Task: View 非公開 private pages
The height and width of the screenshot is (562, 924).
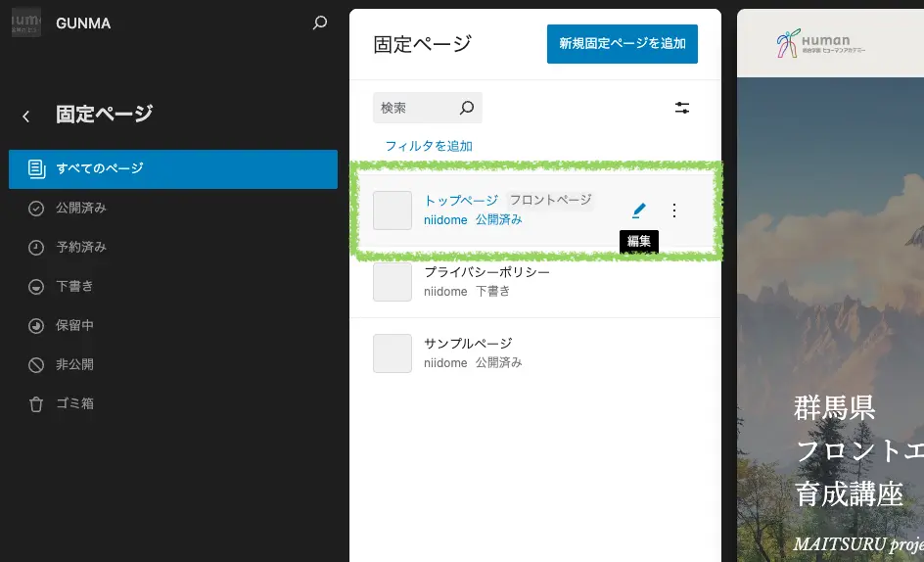Action: [x=74, y=364]
